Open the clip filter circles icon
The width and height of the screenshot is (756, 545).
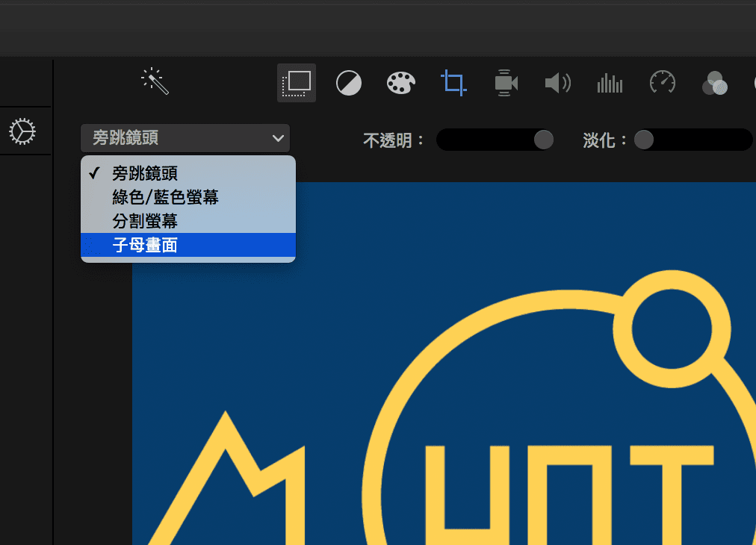point(714,83)
